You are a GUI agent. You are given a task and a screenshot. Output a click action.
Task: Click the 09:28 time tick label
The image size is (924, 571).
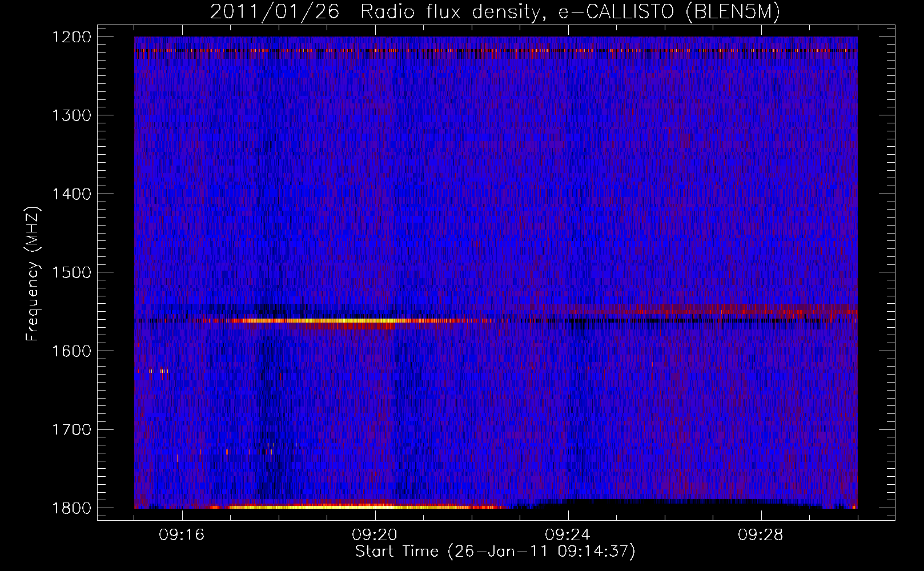tap(761, 535)
